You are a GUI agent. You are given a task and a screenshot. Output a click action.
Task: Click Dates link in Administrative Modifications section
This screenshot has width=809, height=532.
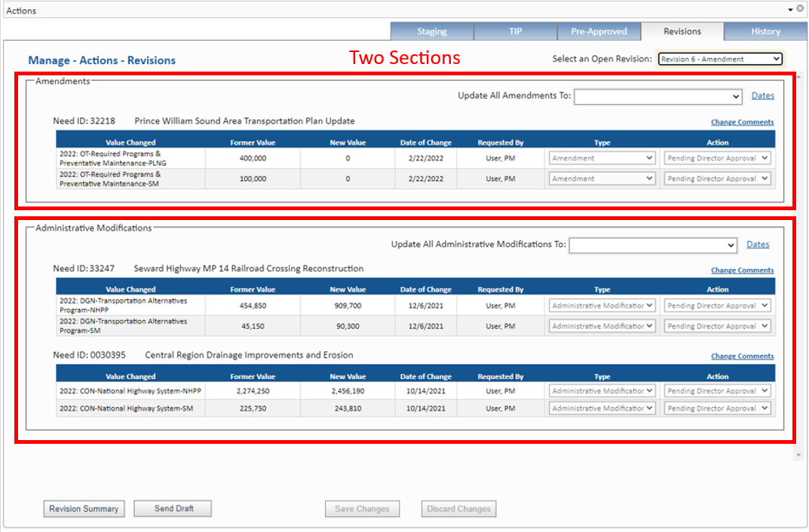pos(758,244)
